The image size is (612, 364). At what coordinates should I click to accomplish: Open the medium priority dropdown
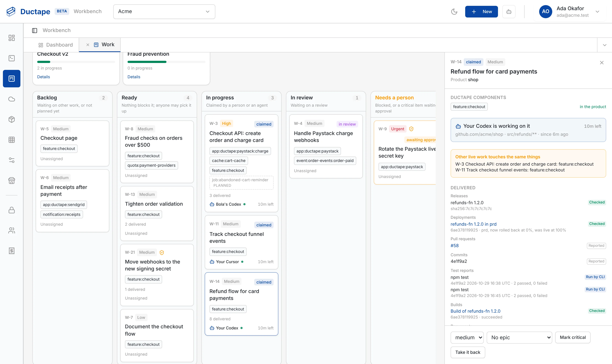[x=467, y=337]
